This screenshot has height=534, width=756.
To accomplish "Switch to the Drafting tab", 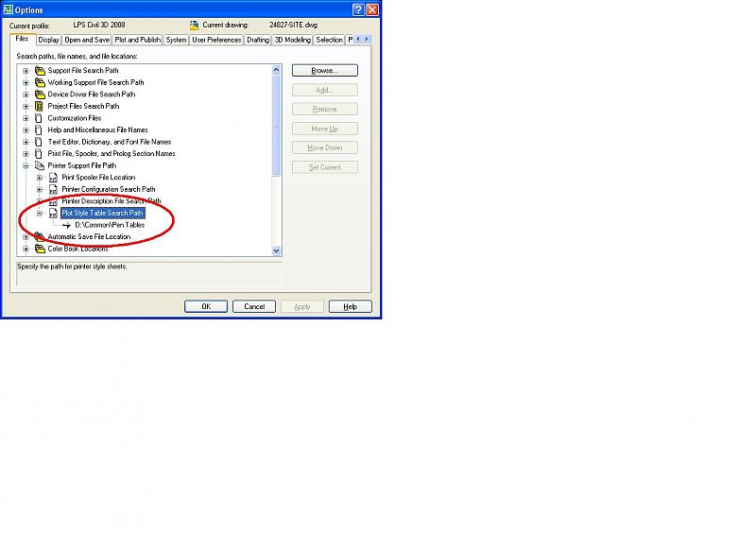I will pos(258,40).
